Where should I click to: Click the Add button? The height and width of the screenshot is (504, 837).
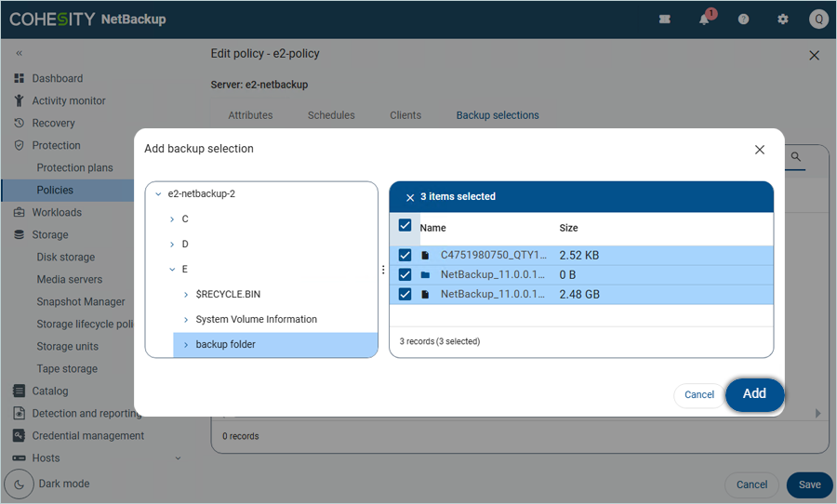(x=754, y=394)
